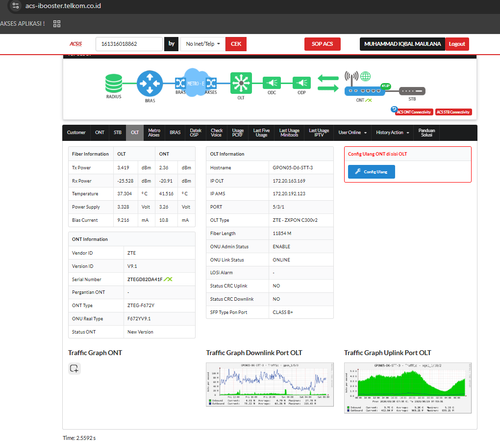Open the Check Voice tab
This screenshot has height=447, width=500.
[216, 133]
